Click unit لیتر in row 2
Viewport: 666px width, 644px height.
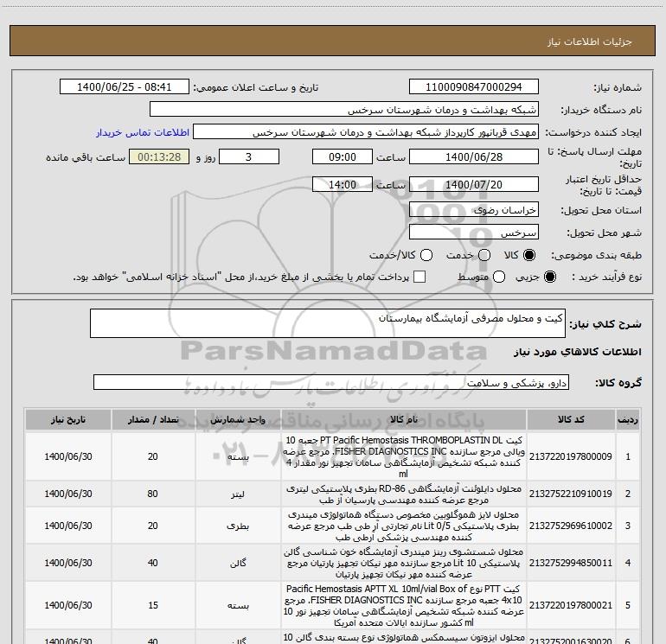[238, 494]
